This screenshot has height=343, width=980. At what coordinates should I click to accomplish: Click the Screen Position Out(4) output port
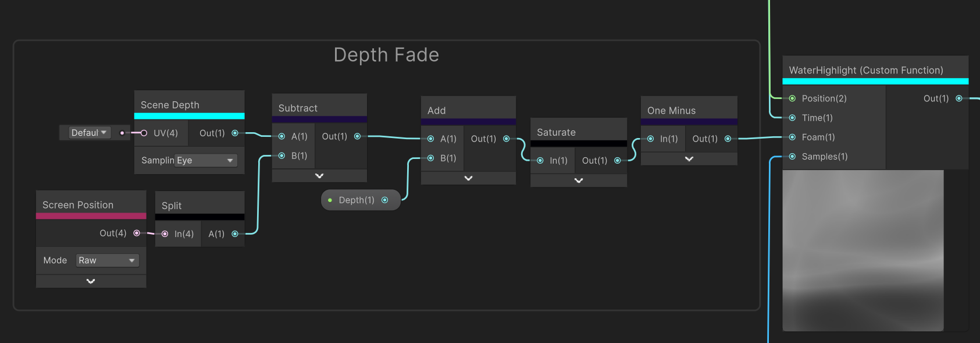137,233
